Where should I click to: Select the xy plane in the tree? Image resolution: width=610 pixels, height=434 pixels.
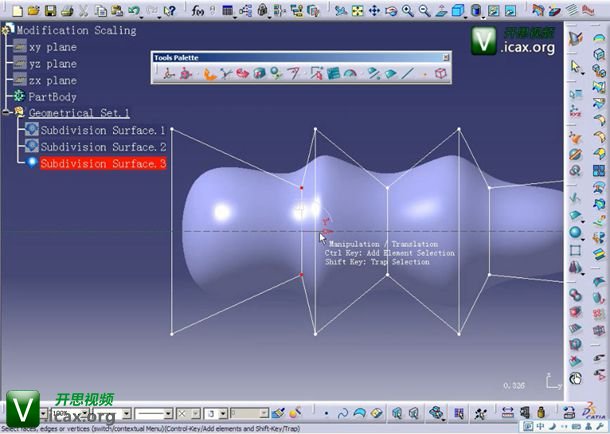pos(52,47)
